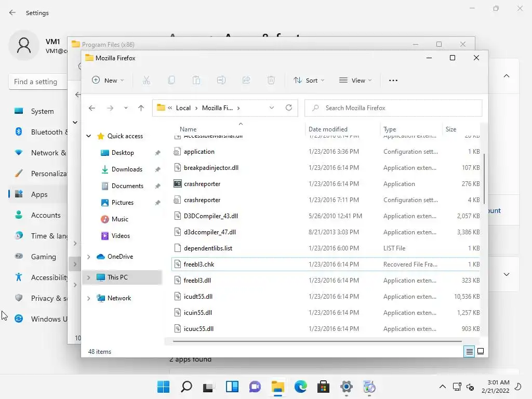
Task: Click the Paste clipboard icon
Action: [196, 81]
